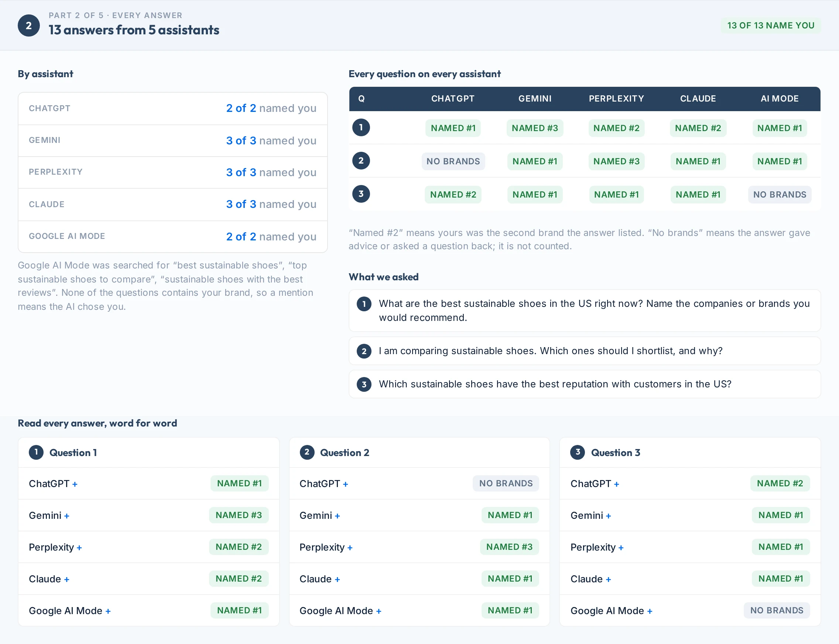The image size is (839, 644).
Task: Click the Part 2 number badge in header
Action: coord(29,26)
